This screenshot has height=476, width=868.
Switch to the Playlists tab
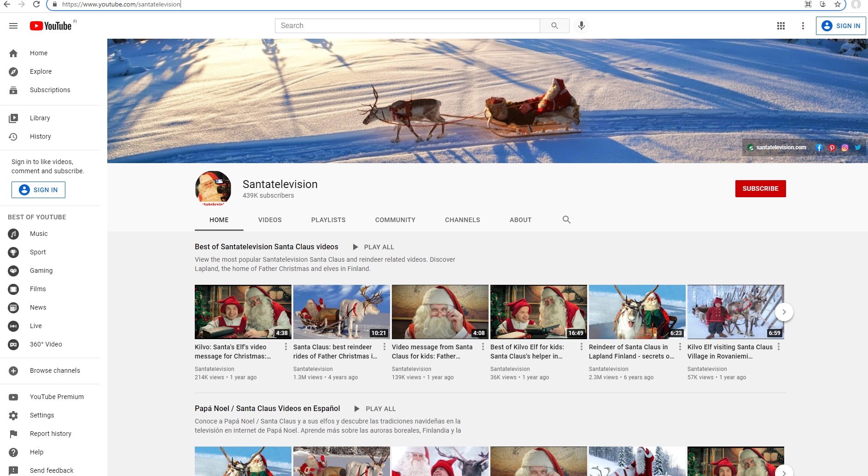point(328,220)
